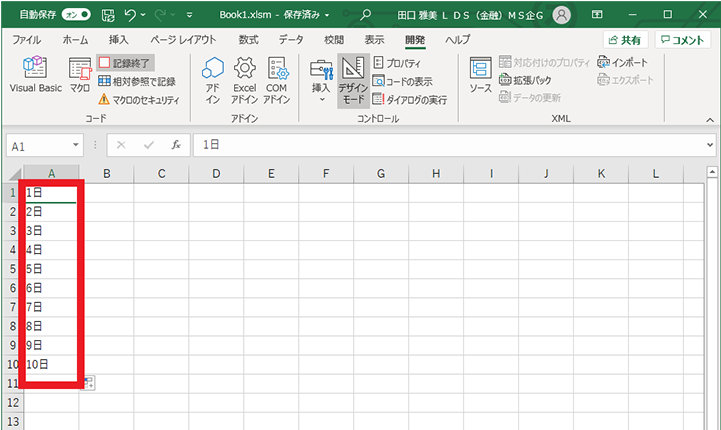Open the マクロ (Macros) dialog
Viewport: 721px width, 430px height.
80,75
